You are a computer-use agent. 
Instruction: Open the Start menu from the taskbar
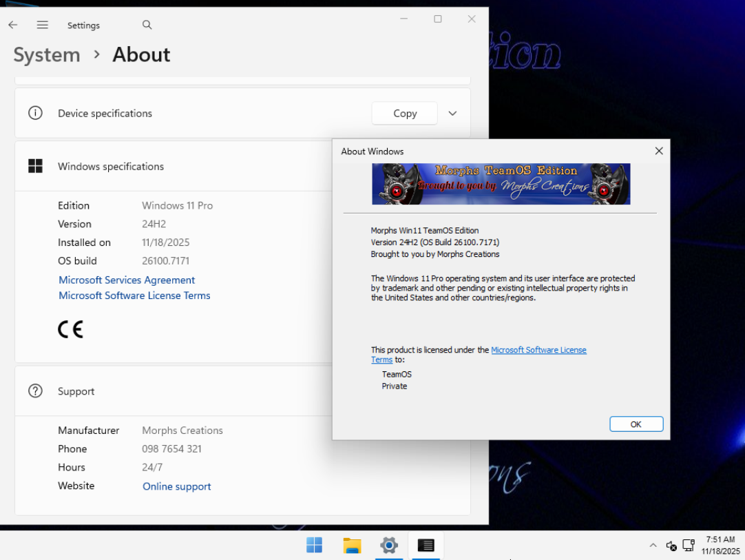coord(314,546)
